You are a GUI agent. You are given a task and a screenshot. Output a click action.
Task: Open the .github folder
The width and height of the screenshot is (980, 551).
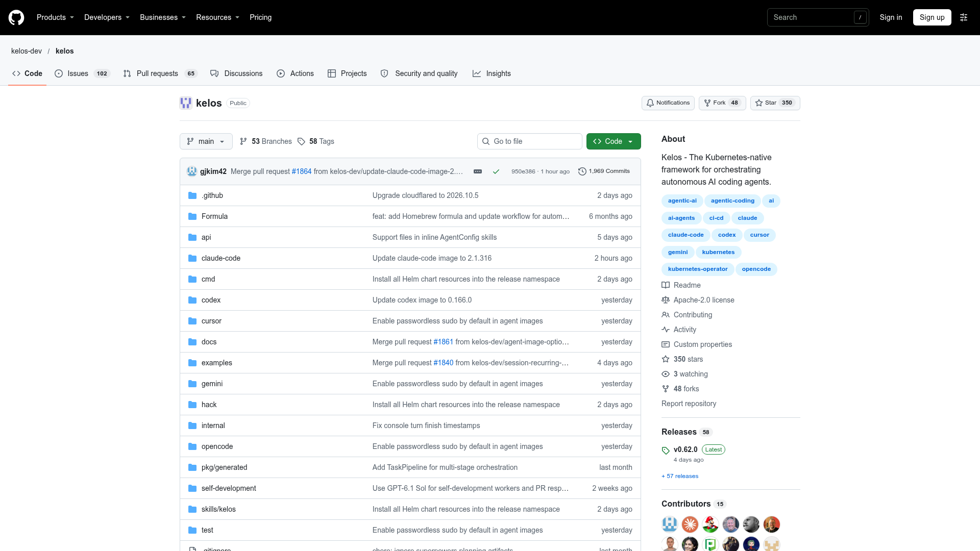tap(212, 195)
